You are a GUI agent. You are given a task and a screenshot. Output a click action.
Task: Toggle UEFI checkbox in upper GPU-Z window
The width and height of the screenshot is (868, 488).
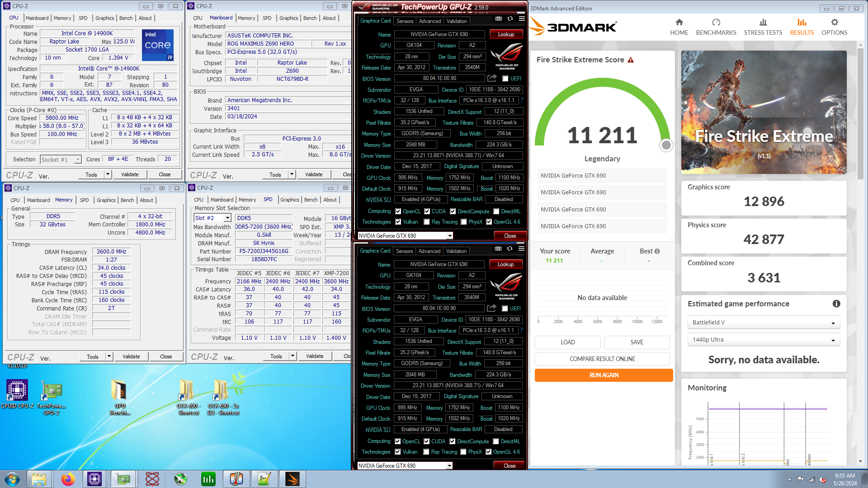[505, 79]
